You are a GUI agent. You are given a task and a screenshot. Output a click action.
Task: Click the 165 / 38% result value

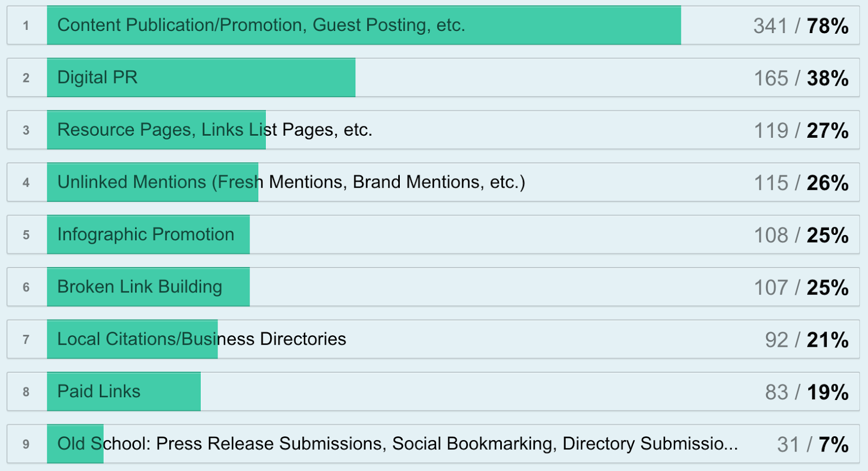pos(801,78)
